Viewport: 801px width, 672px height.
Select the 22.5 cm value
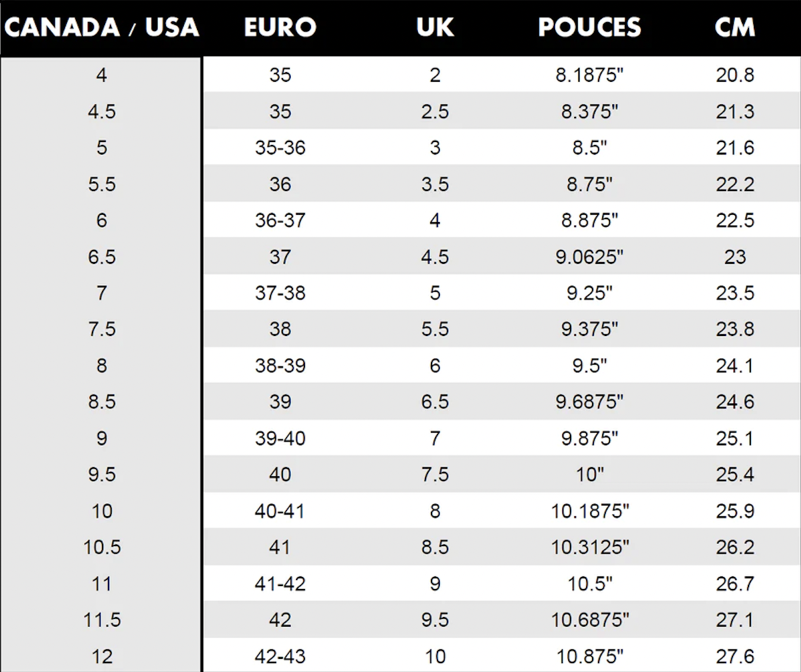(x=735, y=220)
